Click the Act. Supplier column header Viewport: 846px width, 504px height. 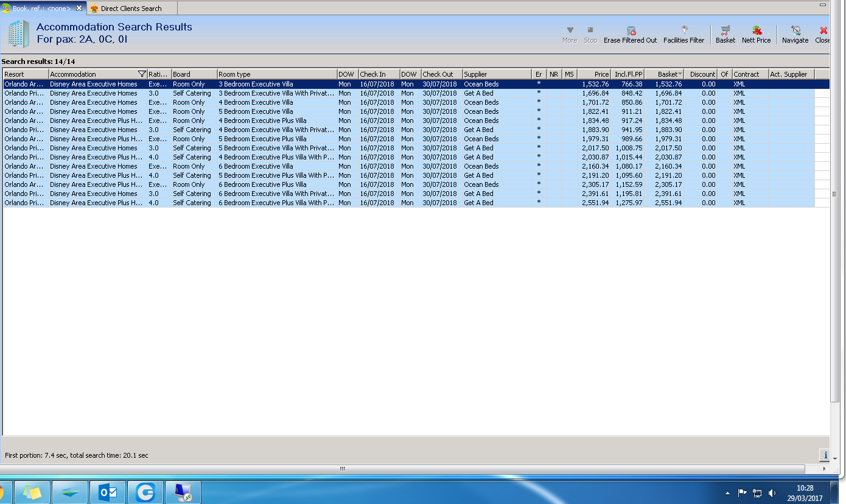point(792,74)
